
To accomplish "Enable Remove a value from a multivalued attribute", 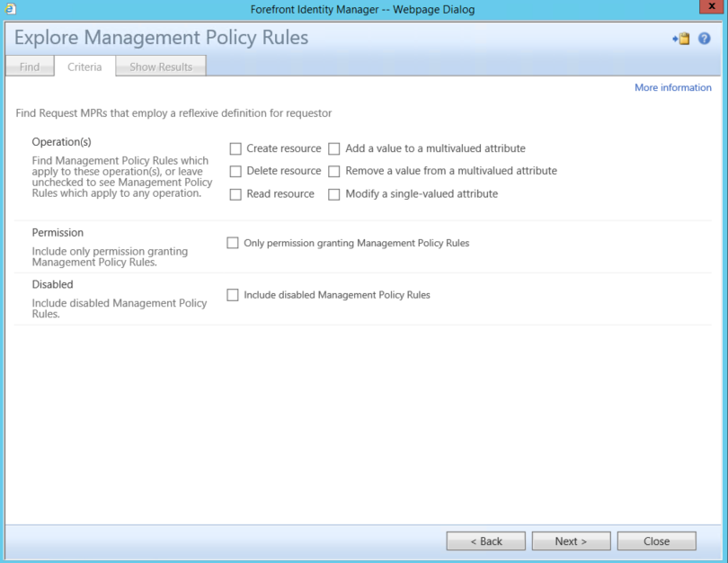I will pos(333,172).
